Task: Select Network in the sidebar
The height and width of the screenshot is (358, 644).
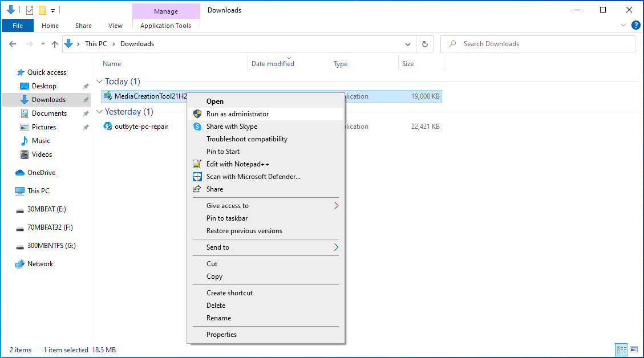Action: coord(39,263)
